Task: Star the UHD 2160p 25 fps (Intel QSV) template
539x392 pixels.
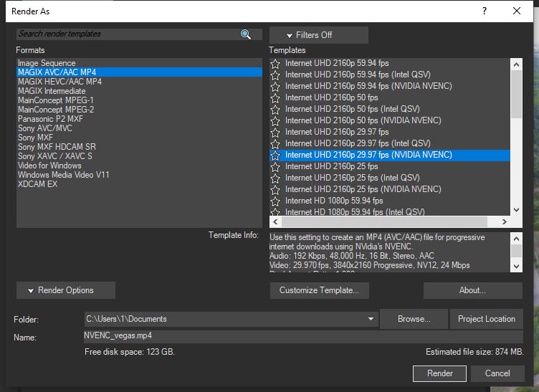Action: click(x=275, y=178)
